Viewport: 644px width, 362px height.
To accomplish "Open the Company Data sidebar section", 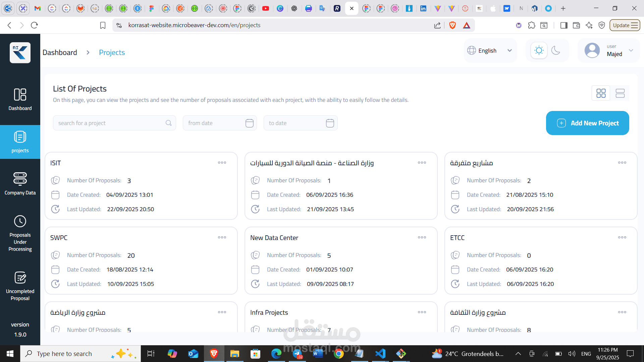I will click(x=20, y=183).
